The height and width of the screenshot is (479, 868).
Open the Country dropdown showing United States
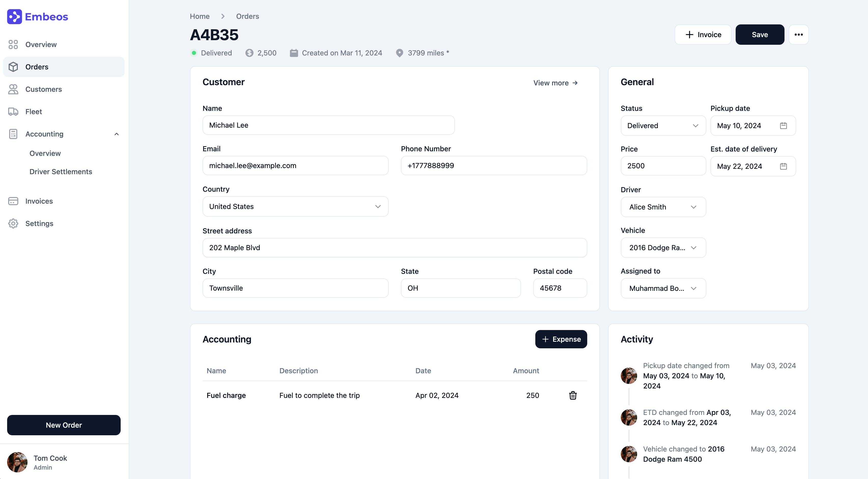click(x=295, y=207)
